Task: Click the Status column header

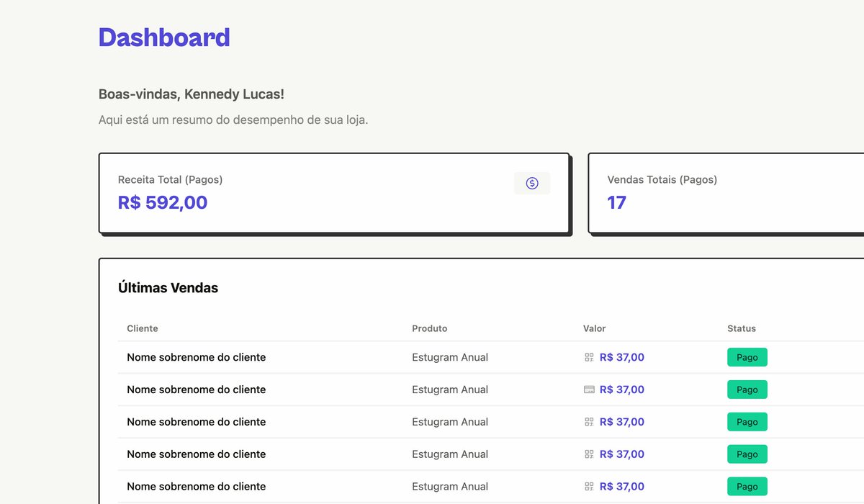Action: 742,328
